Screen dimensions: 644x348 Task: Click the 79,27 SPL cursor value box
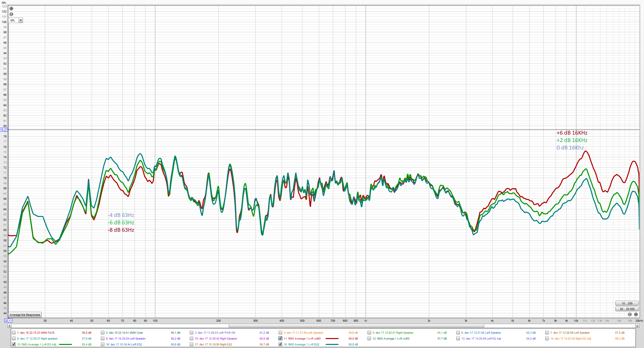(4, 130)
